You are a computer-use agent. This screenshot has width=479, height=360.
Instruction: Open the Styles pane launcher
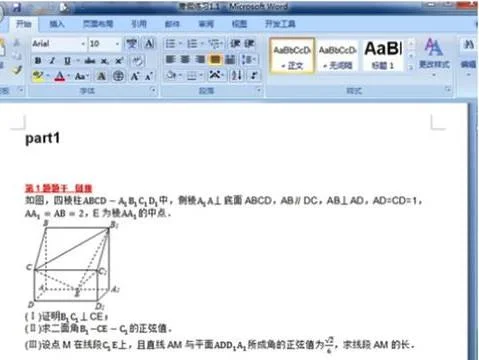448,89
